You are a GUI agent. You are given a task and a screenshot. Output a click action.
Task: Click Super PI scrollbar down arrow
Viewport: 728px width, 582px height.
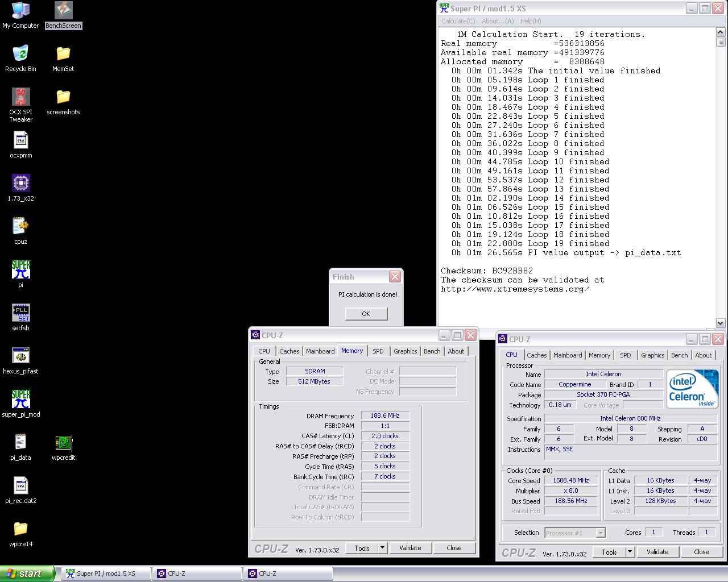point(720,323)
